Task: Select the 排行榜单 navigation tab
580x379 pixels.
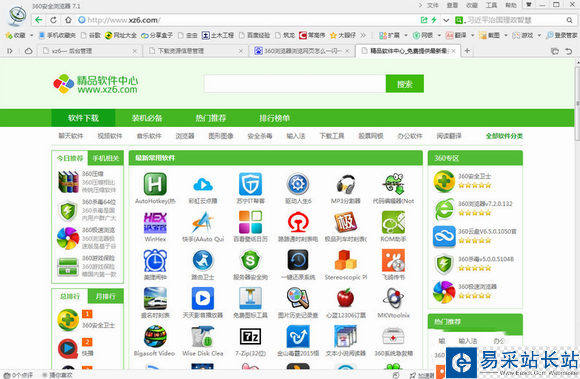Action: pos(274,118)
